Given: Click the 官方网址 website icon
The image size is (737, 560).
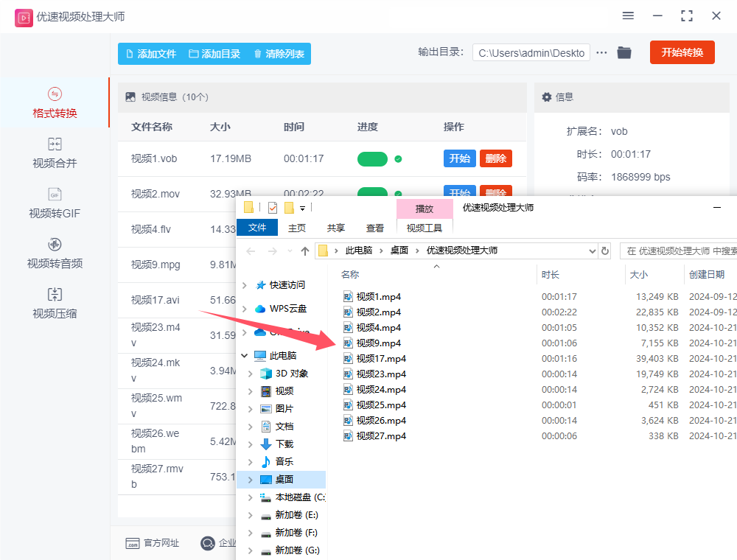Looking at the screenshot, I should (x=133, y=543).
